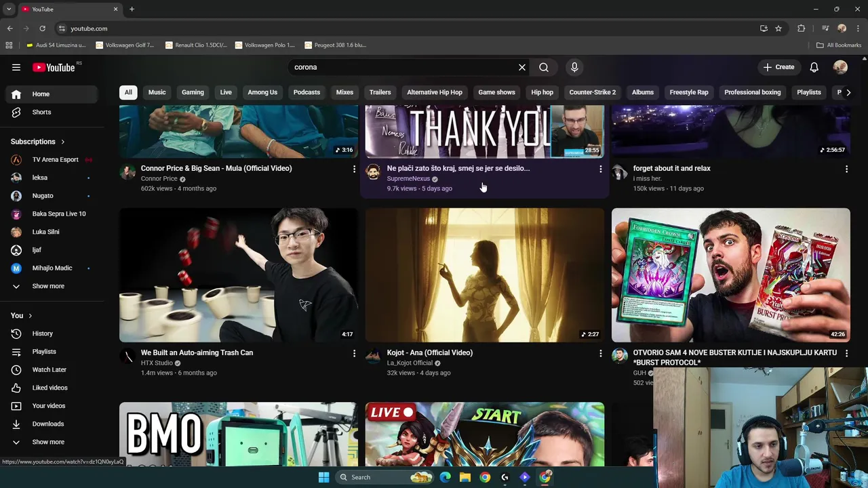Open the leksa subscription

[52, 178]
